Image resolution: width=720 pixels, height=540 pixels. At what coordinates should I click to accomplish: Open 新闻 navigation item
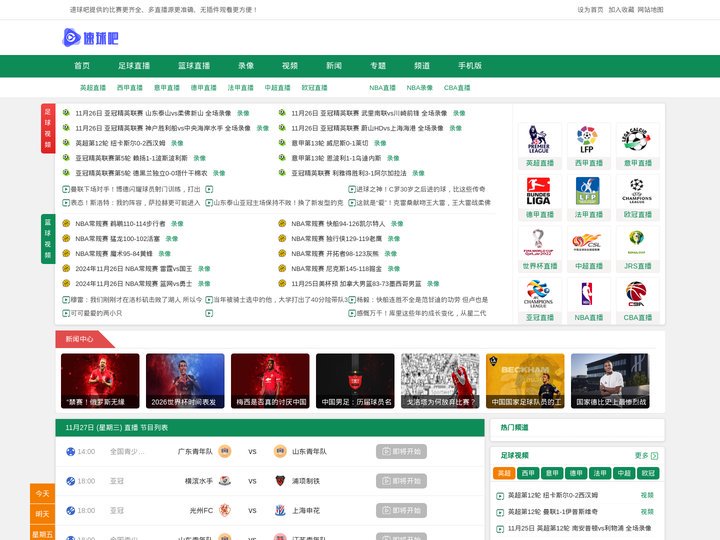pyautogui.click(x=334, y=66)
